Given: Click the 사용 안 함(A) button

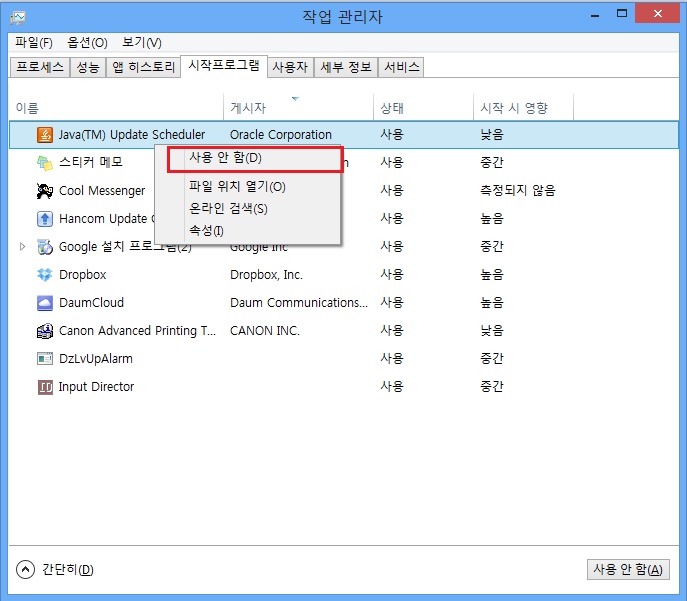Looking at the screenshot, I should tap(628, 569).
